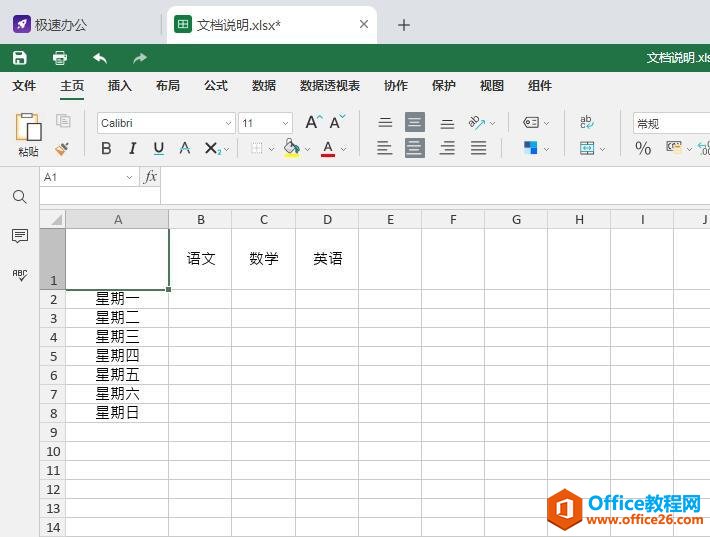Open the comments panel in sidebar
The image size is (710, 537).
point(19,236)
